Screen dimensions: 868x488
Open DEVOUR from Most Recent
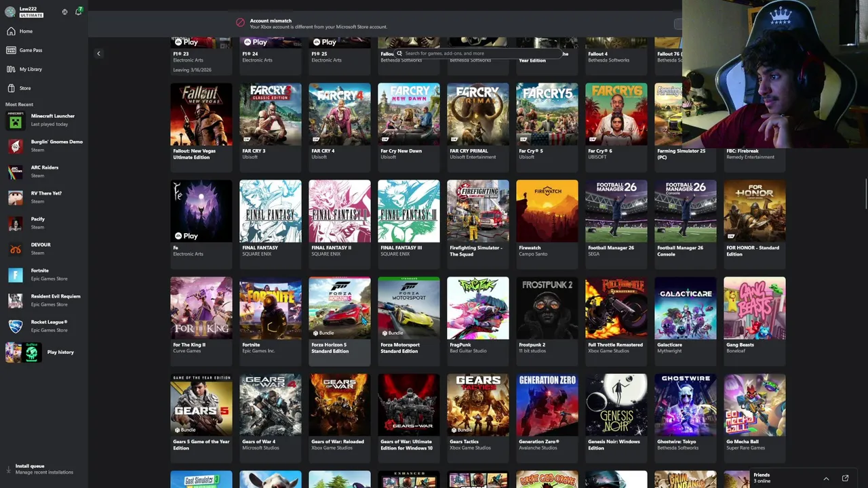[x=44, y=249]
